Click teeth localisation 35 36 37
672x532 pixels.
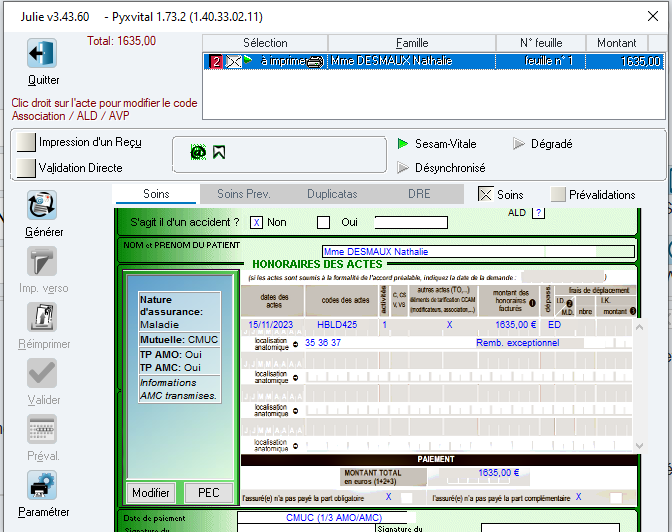tap(323, 343)
